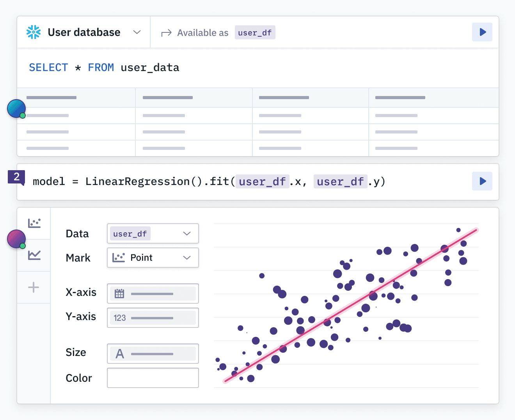Select the line chart tab

34,255
